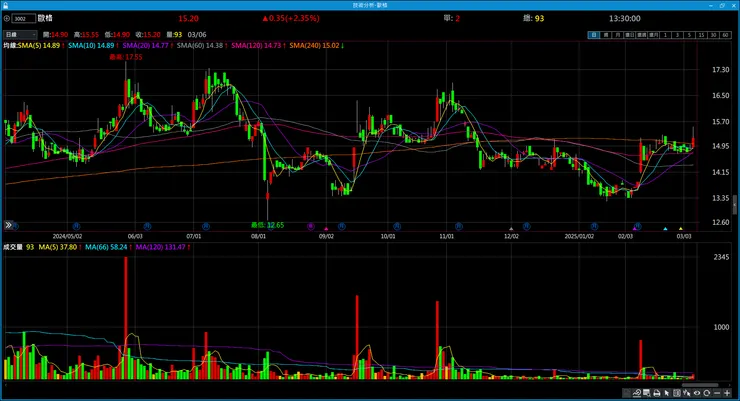The height and width of the screenshot is (401, 740).
Task: Click the 2345 volume axis label
Action: [721, 257]
